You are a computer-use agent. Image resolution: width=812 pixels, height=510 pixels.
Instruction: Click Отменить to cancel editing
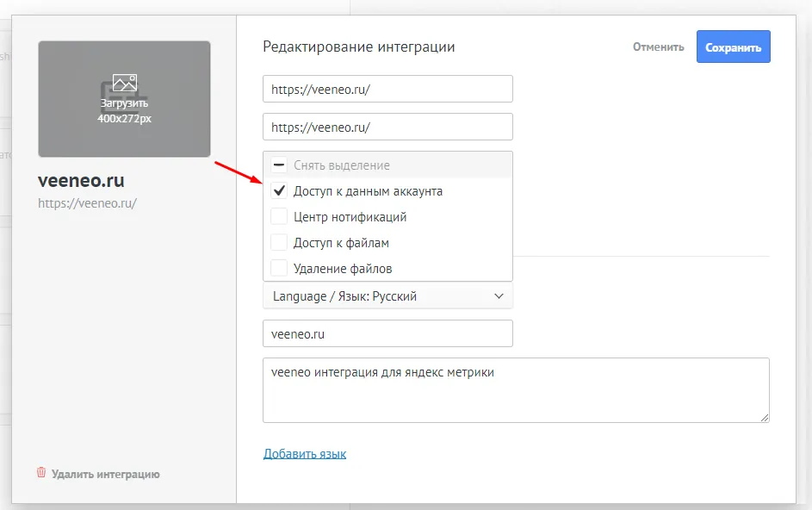pyautogui.click(x=658, y=47)
